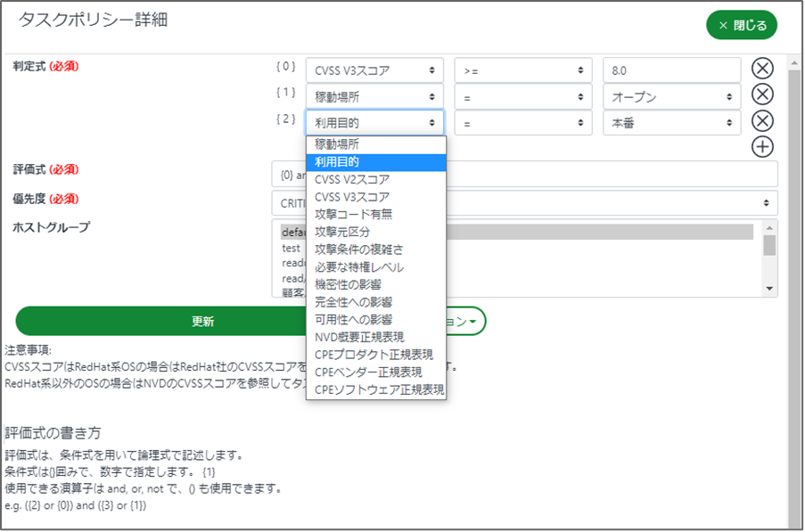Viewport: 805px width, 532px height.
Task: Open the CVSS V3スコア field dropdown in row {0}
Action: [374, 70]
